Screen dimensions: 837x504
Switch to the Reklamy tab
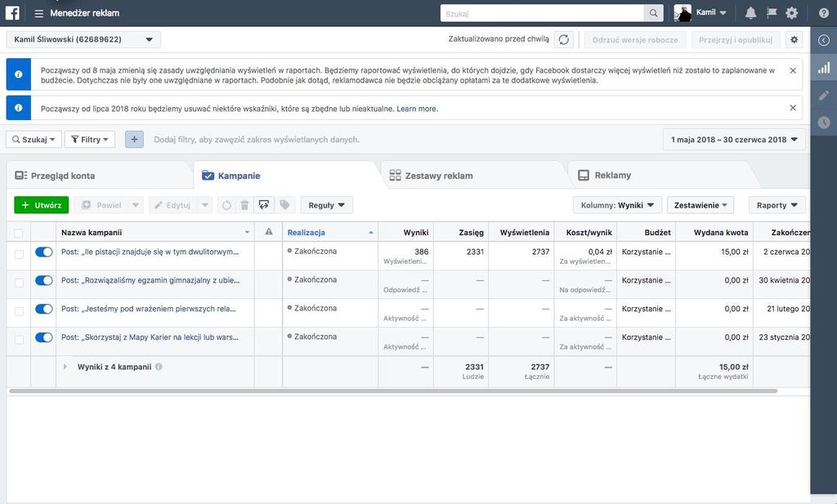point(660,176)
